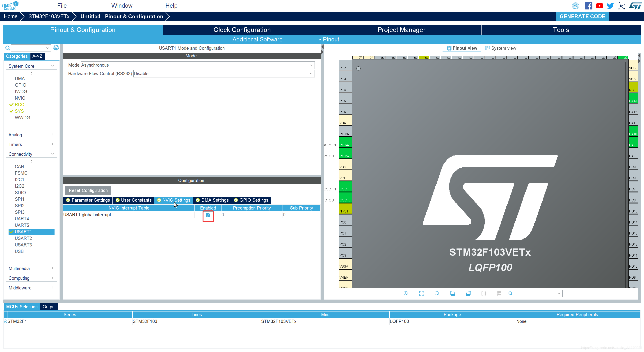Disable the USART1 global interrupt checkbox
Image resolution: width=644 pixels, height=352 pixels.
(x=208, y=215)
